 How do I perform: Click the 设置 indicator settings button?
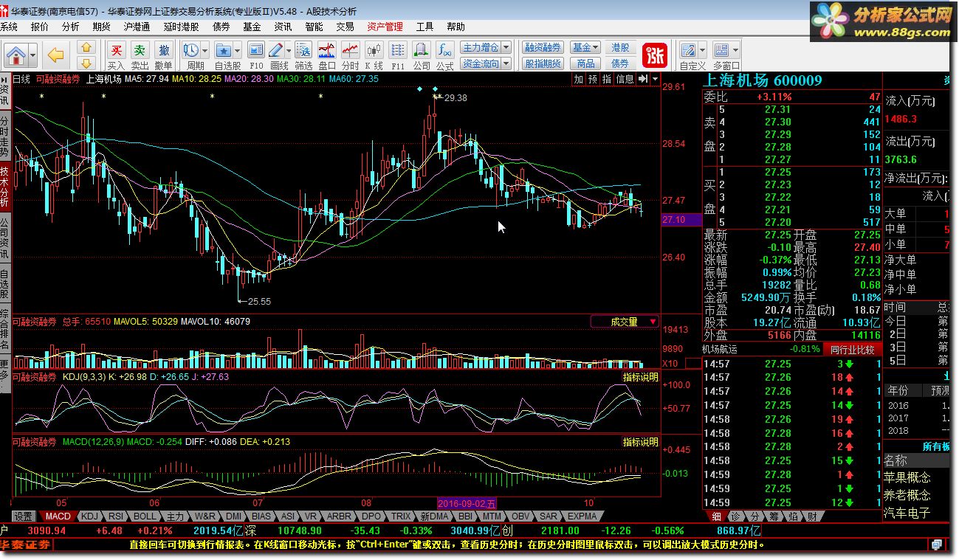point(23,516)
